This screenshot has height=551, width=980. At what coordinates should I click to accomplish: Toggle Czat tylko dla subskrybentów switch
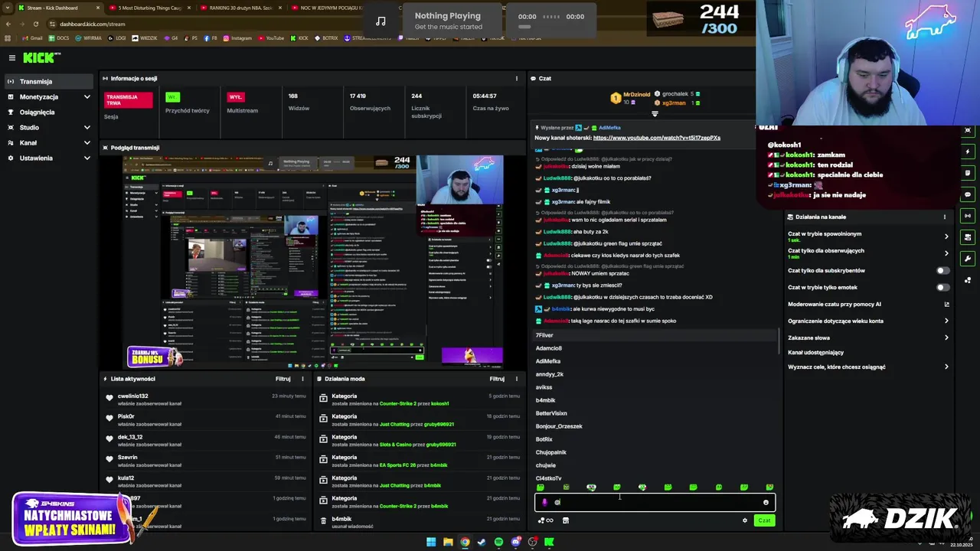point(943,270)
